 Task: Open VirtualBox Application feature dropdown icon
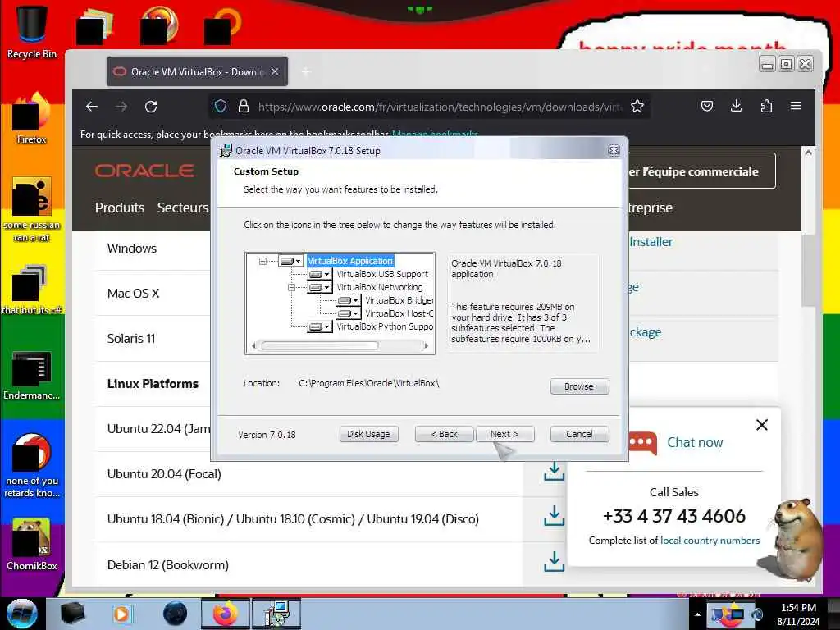pos(291,261)
